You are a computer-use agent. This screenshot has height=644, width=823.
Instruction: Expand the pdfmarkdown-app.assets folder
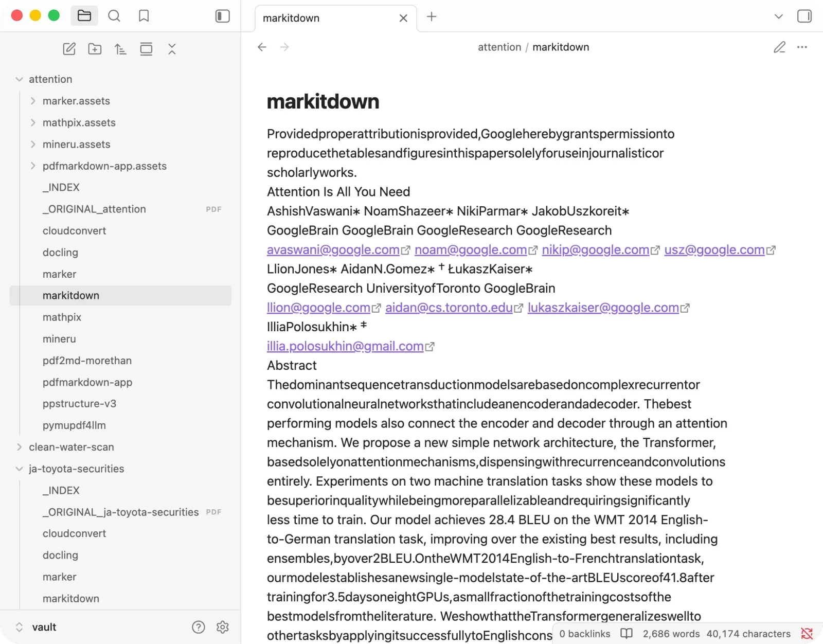[x=33, y=166]
